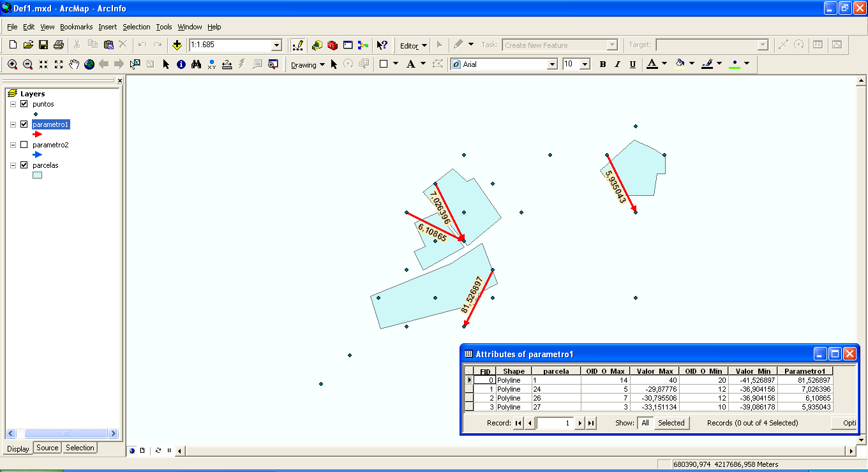868x472 pixels.
Task: Open the map scale dropdown
Action: [x=276, y=45]
